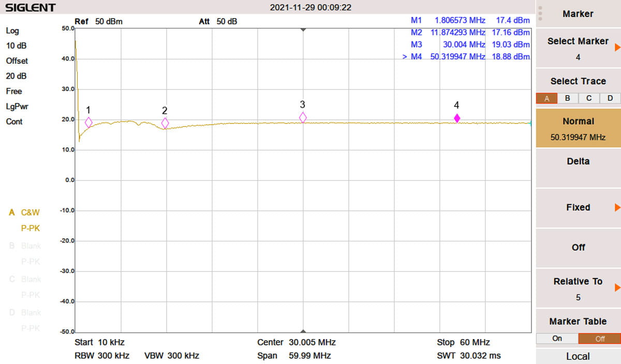Click the bottom center frequency triangle indicator
Viewport: 621px width, 364px height.
(x=303, y=331)
